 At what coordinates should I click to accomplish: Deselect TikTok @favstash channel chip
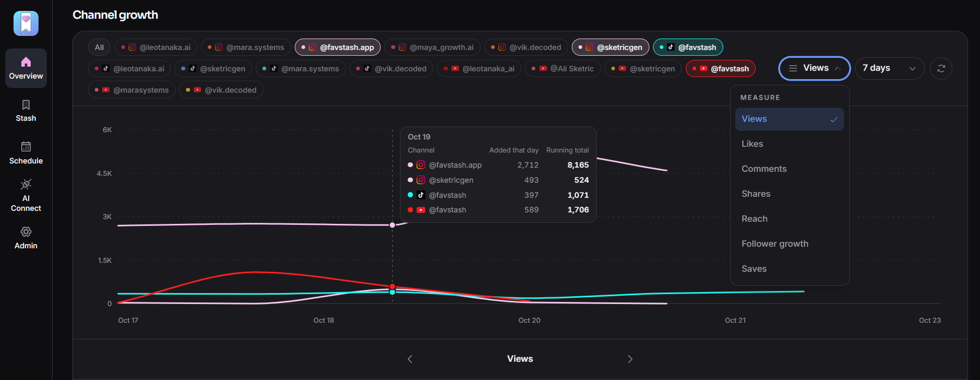(x=688, y=47)
